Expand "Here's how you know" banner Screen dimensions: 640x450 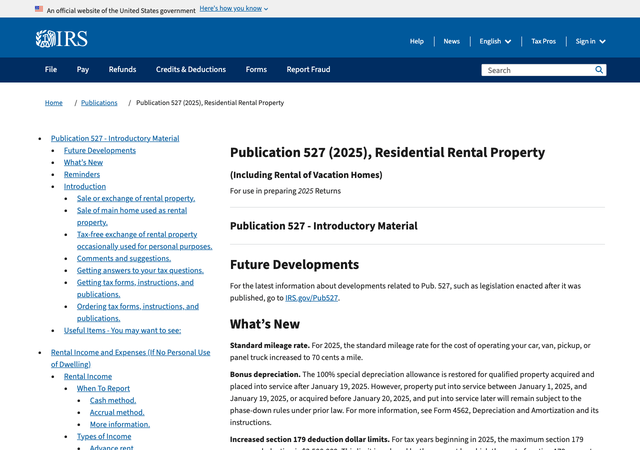coord(233,9)
